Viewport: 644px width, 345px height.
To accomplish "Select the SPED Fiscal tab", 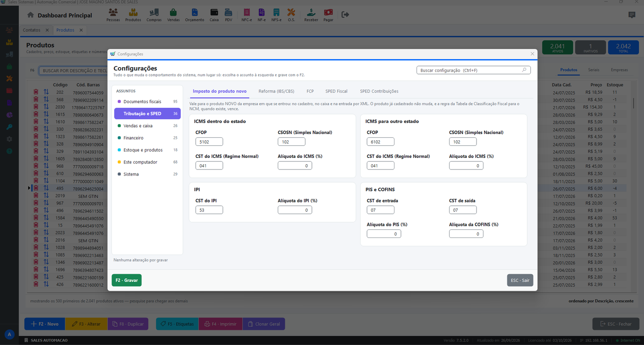I will 336,91.
